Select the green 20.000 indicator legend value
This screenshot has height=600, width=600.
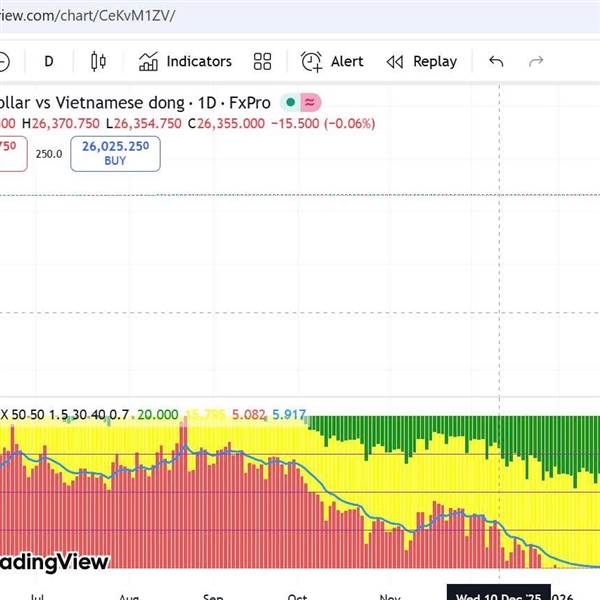pos(157,414)
